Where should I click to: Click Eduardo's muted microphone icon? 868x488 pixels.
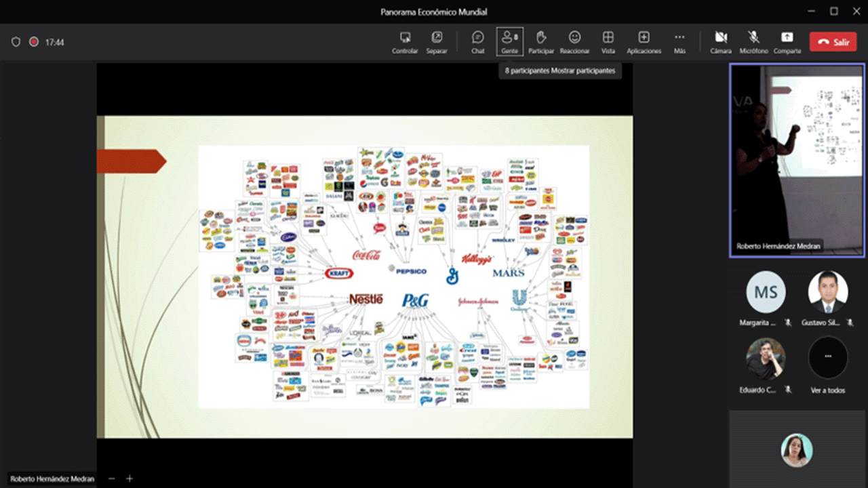tap(787, 390)
